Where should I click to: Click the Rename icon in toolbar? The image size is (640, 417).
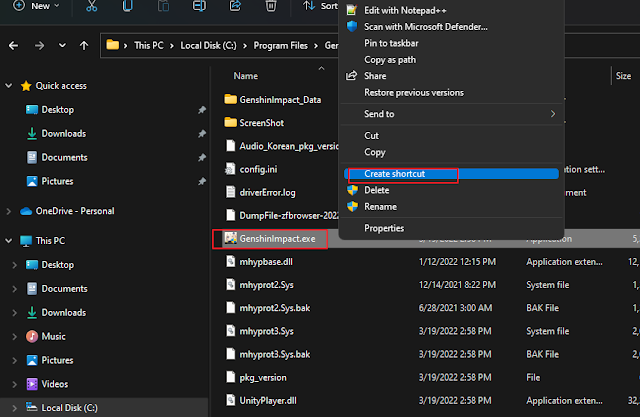pos(199,6)
